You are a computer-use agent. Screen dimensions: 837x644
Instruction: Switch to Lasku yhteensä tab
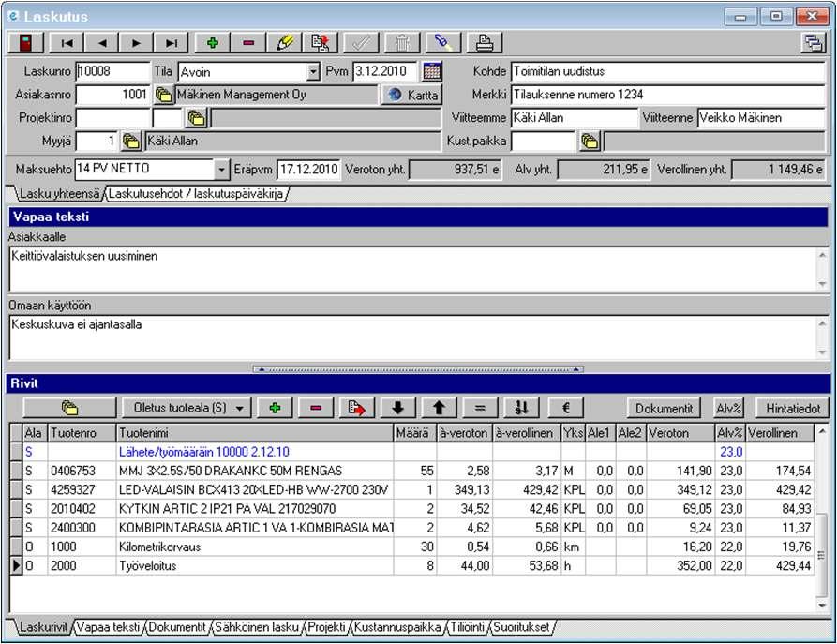(59, 194)
